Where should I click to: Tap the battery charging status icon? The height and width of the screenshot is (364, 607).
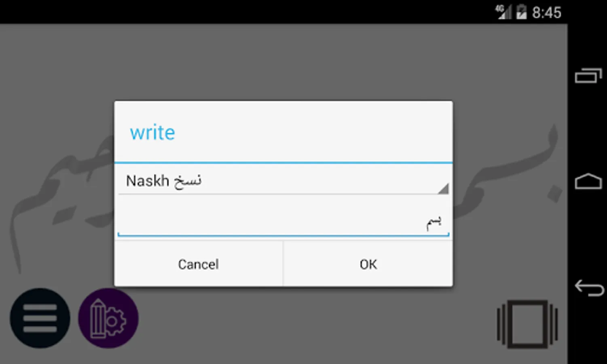pyautogui.click(x=521, y=12)
